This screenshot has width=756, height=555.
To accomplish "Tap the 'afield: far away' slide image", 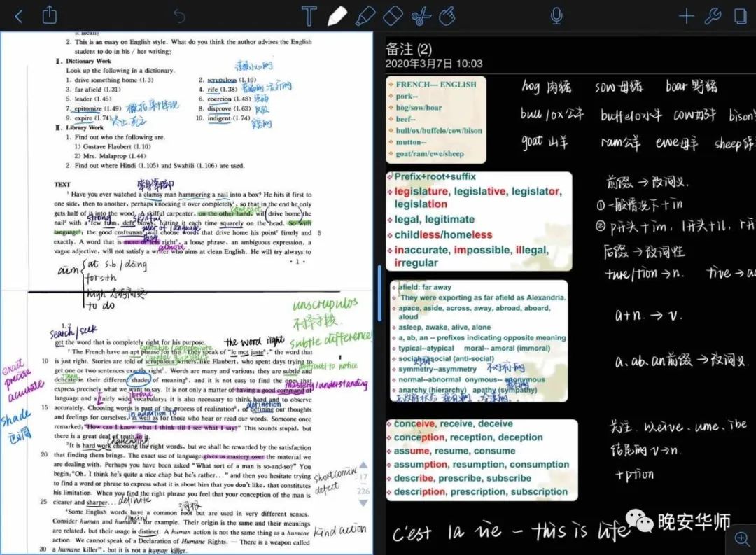I will tap(479, 340).
